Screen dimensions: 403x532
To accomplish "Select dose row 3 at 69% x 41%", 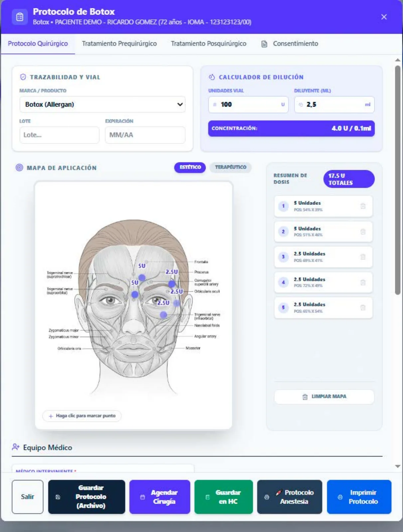I will 323,257.
